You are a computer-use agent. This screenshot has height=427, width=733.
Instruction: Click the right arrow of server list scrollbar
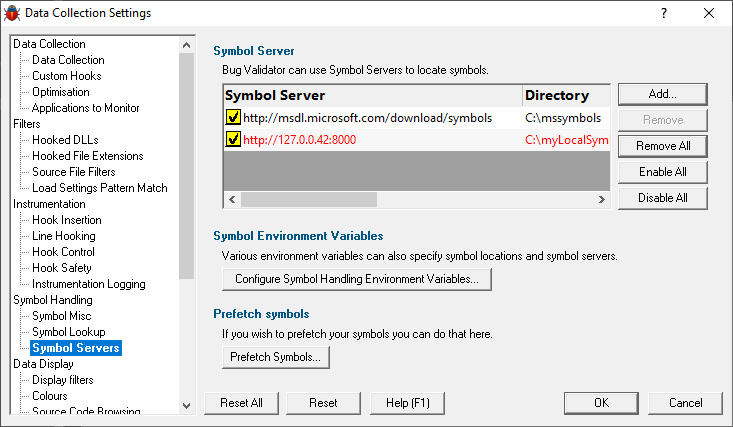(602, 199)
